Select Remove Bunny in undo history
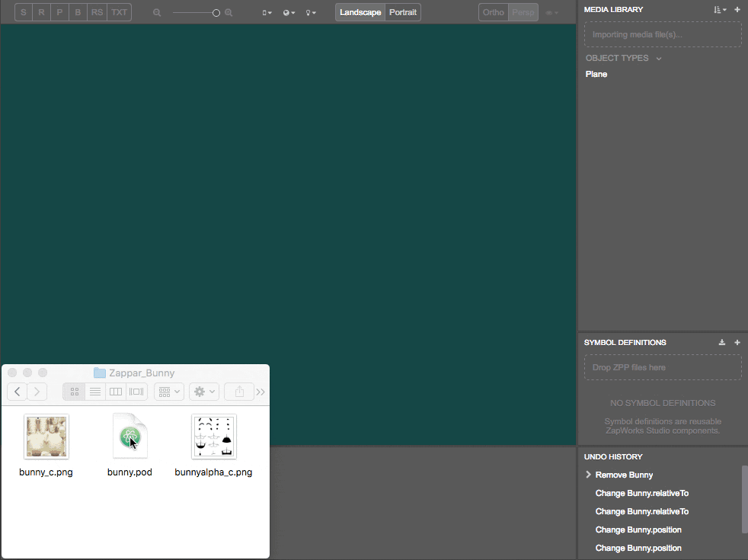This screenshot has height=560, width=748. [x=624, y=475]
